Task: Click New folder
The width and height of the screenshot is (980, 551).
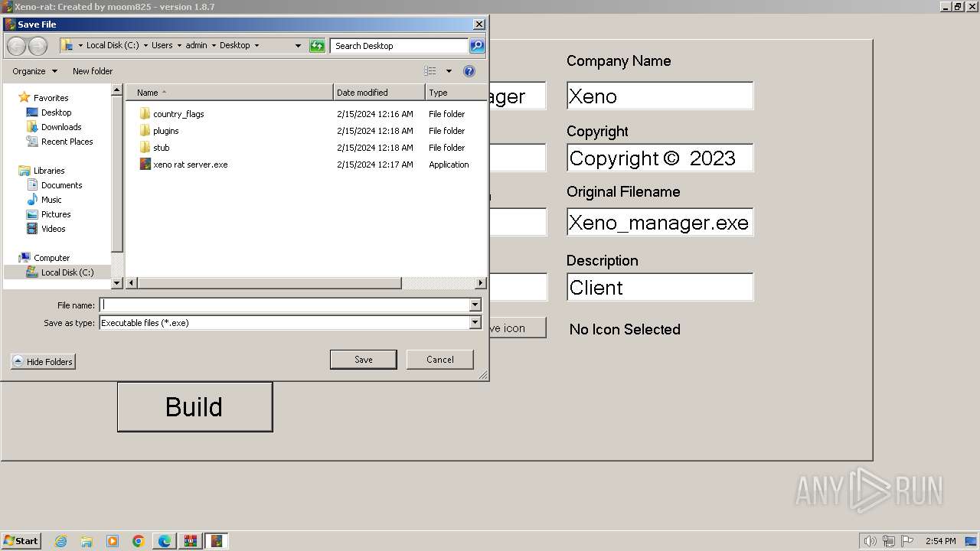Action: point(93,71)
